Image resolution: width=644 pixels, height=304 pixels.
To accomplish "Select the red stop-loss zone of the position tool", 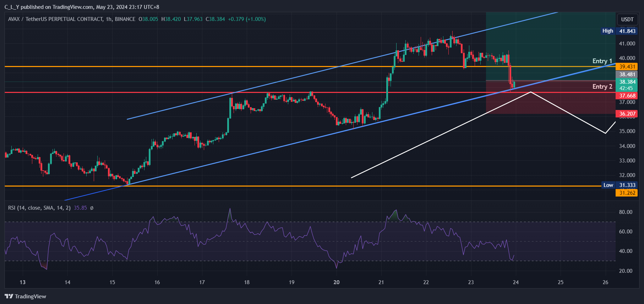I will tap(551, 97).
